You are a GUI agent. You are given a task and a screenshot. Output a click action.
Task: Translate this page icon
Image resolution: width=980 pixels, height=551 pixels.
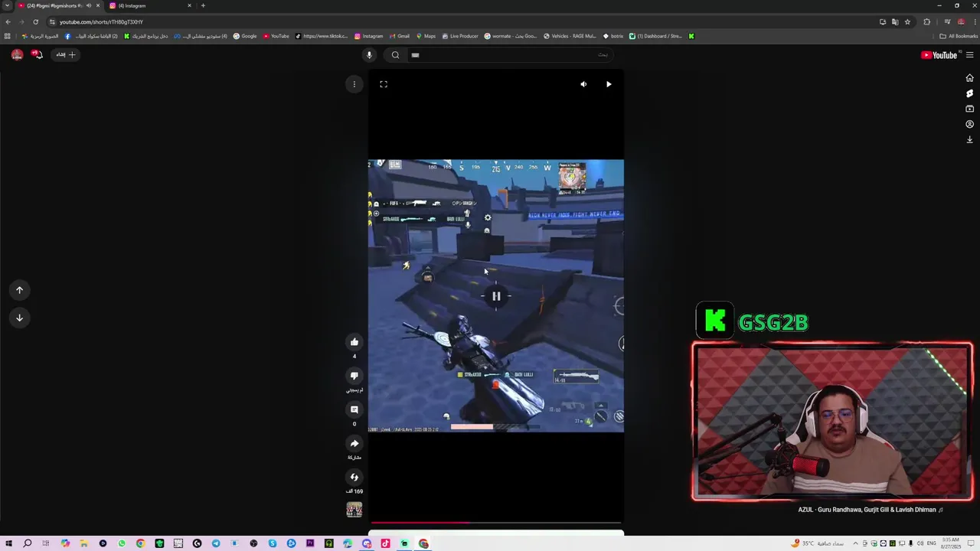coord(895,21)
